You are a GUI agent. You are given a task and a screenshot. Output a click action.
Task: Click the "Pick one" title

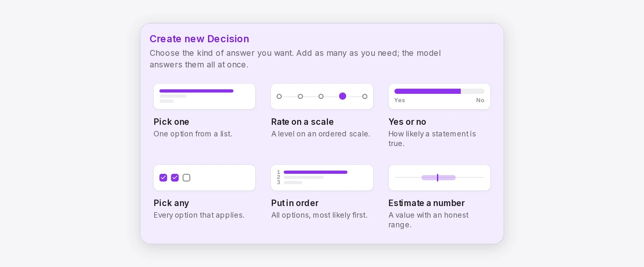pyautogui.click(x=171, y=122)
